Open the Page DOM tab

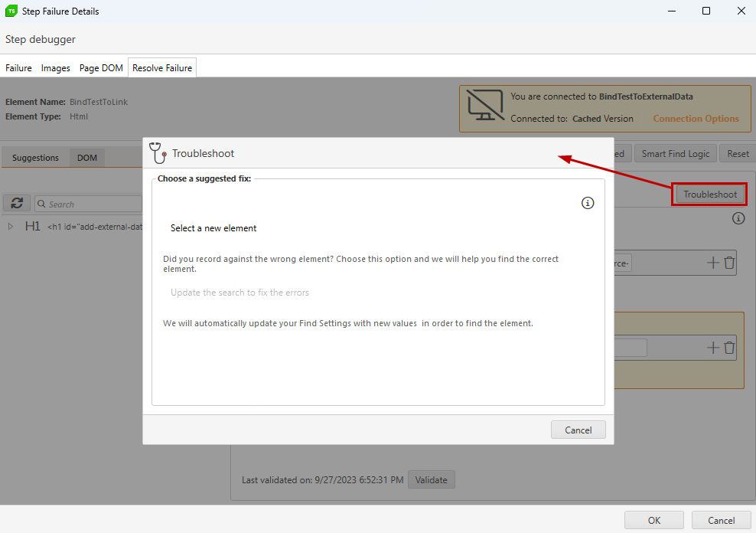101,68
